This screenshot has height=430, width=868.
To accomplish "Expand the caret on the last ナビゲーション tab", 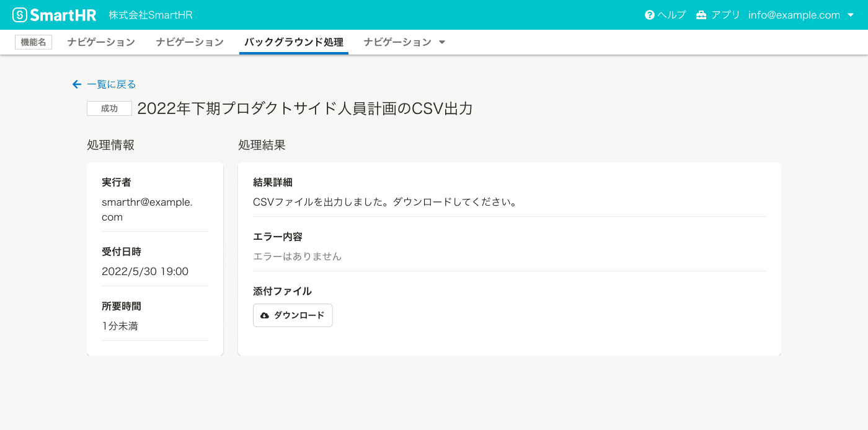I will pos(442,42).
